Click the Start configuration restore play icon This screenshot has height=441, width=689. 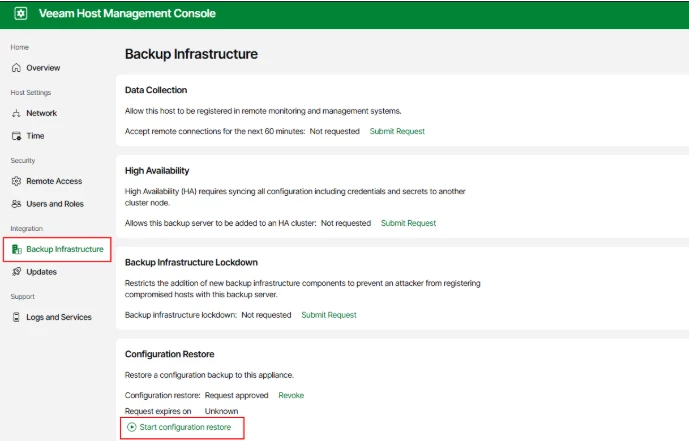(x=132, y=427)
